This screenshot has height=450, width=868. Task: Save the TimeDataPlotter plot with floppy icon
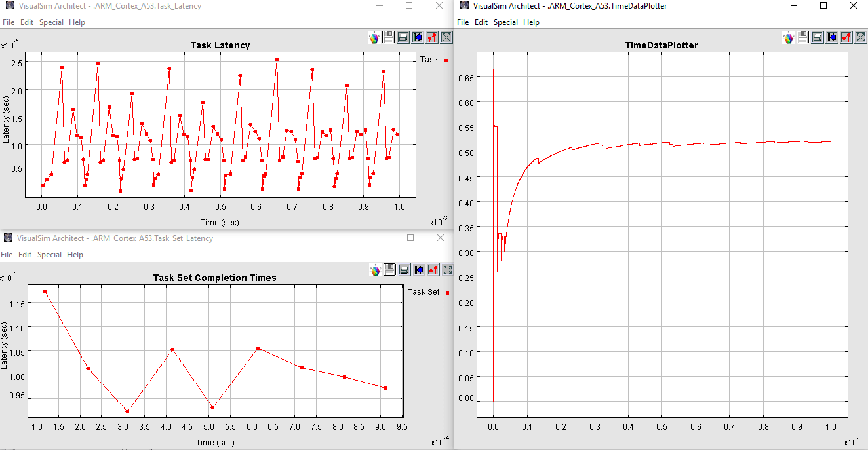(803, 37)
